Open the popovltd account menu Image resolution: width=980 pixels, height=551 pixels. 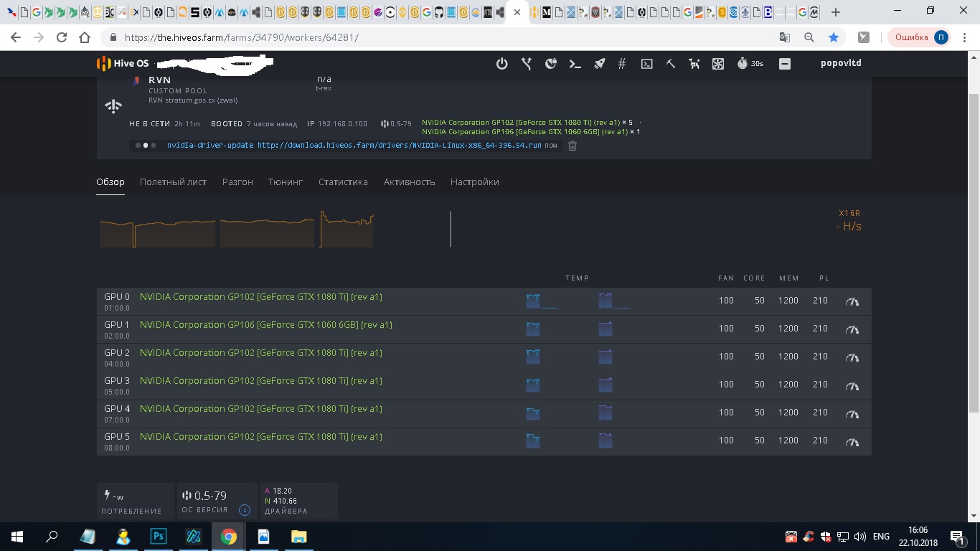coord(841,63)
